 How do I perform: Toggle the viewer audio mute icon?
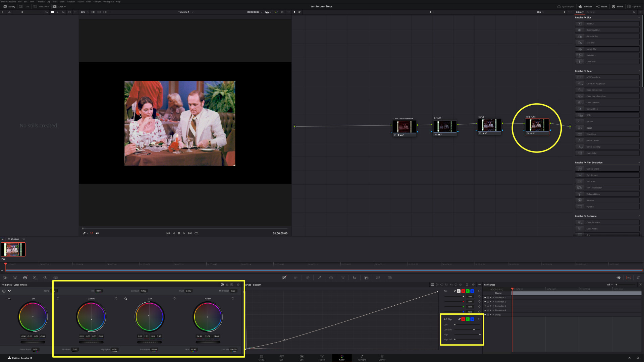[97, 233]
